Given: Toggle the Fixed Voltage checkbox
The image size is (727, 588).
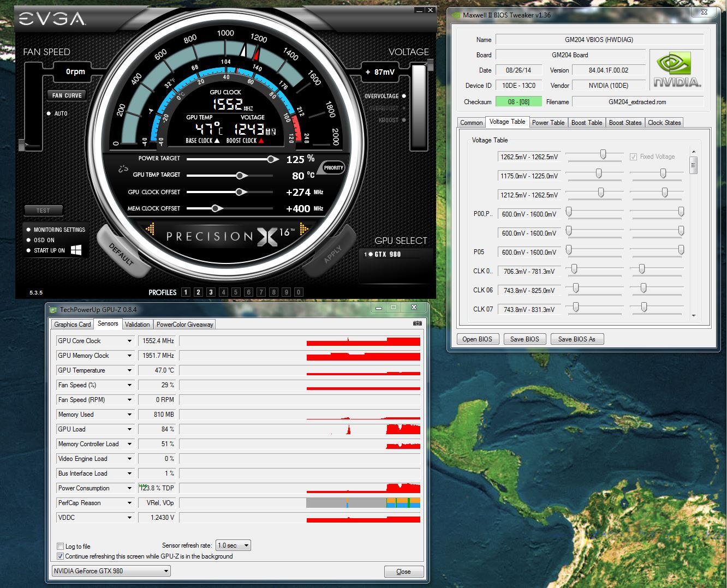Looking at the screenshot, I should [x=633, y=157].
